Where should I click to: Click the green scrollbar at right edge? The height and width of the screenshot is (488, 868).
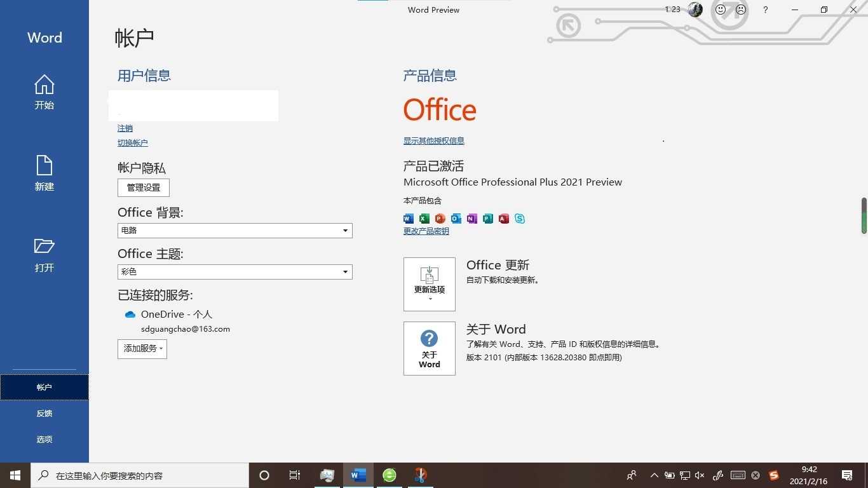(x=864, y=216)
